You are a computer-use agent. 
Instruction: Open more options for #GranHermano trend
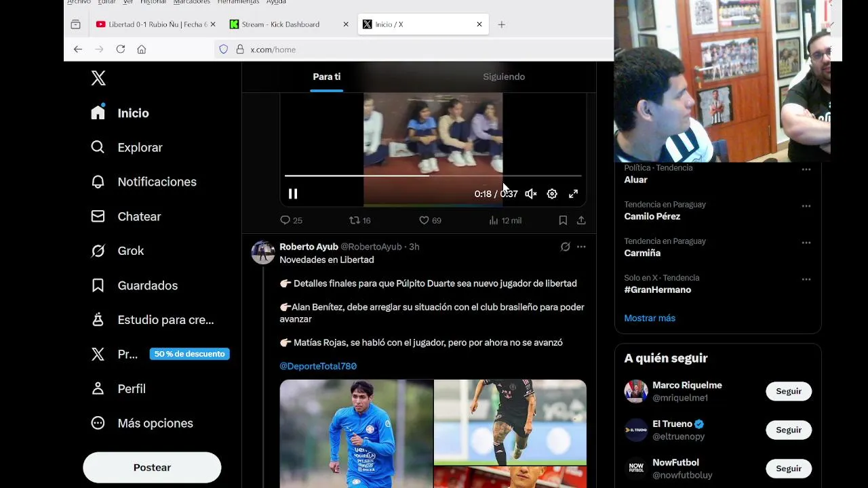806,279
